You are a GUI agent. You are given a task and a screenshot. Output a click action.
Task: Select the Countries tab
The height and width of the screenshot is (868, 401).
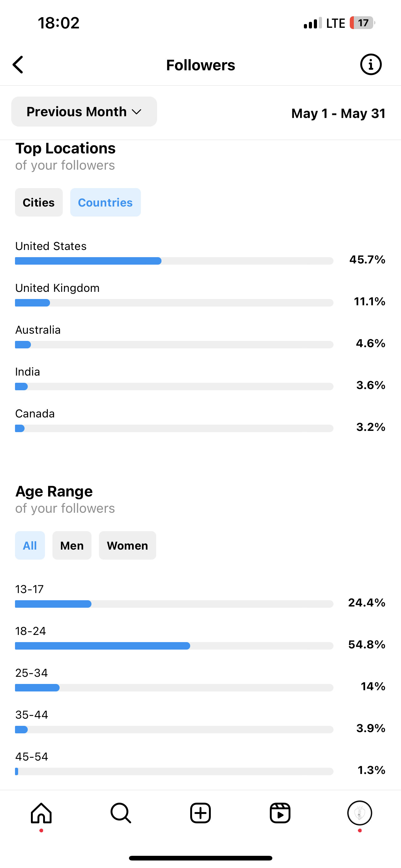105,202
